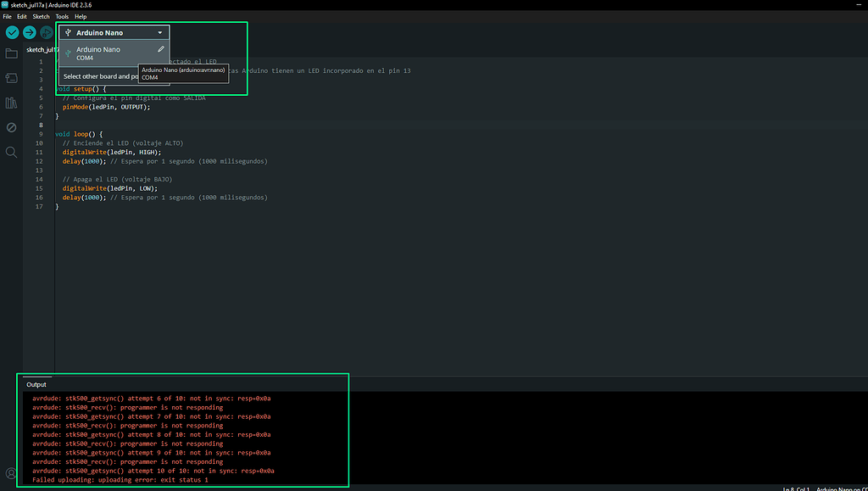Open the Sketch menu
The height and width of the screenshot is (491, 868).
click(40, 15)
